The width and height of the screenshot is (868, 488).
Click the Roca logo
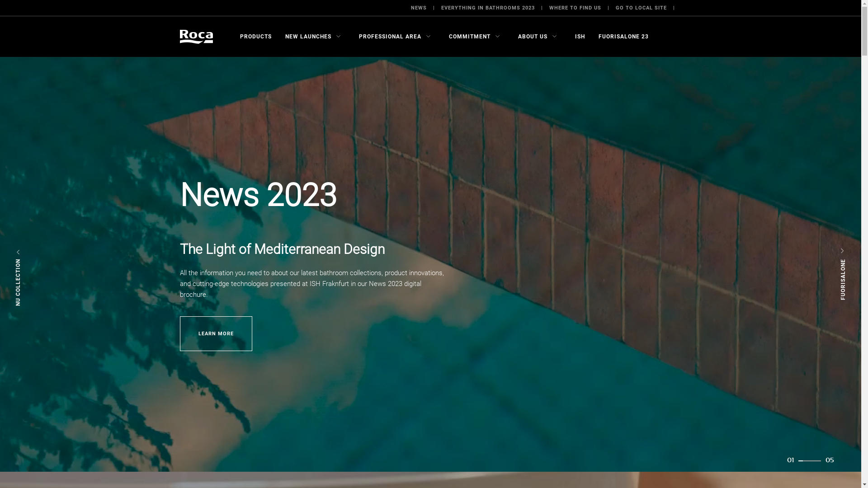click(196, 37)
